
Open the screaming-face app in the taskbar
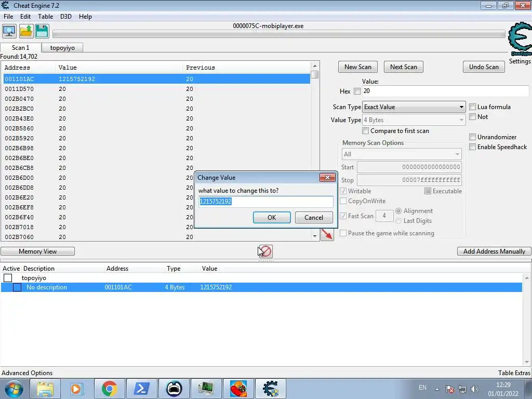(174, 389)
